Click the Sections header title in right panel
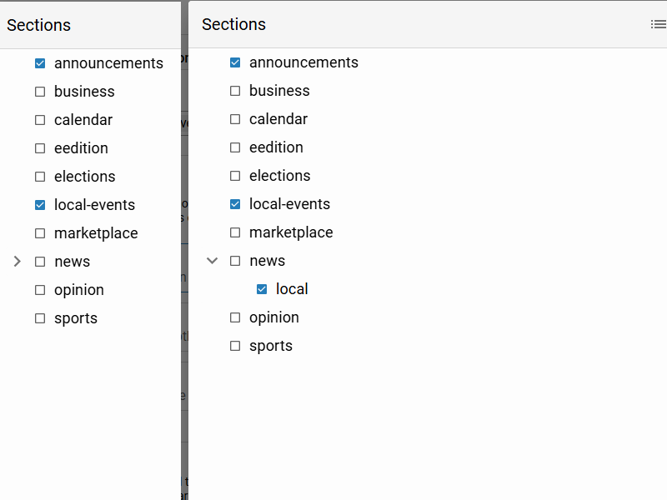 [x=234, y=24]
